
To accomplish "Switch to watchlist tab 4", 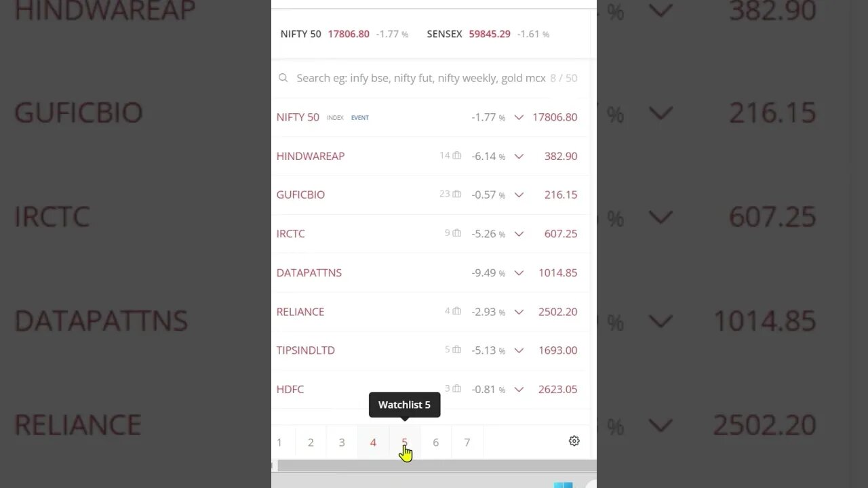I will click(373, 443).
